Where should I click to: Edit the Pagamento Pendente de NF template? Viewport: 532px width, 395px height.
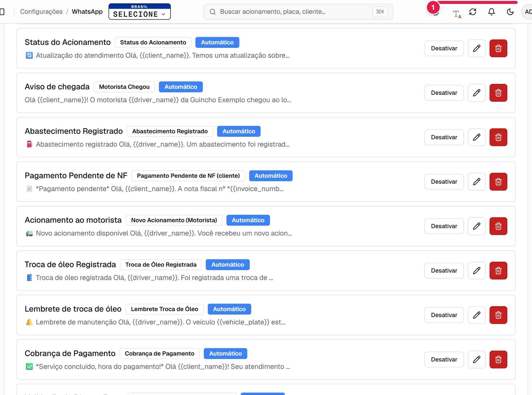476,182
